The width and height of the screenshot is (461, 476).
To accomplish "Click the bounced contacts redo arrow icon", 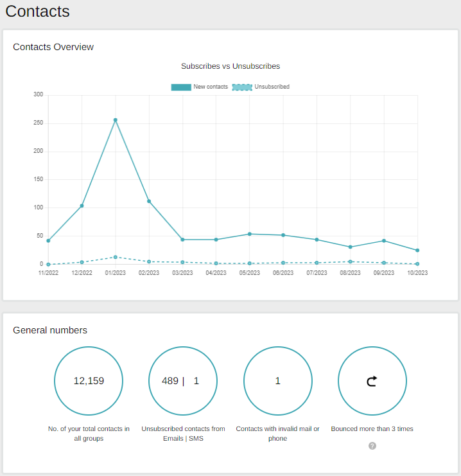I will pyautogui.click(x=372, y=382).
